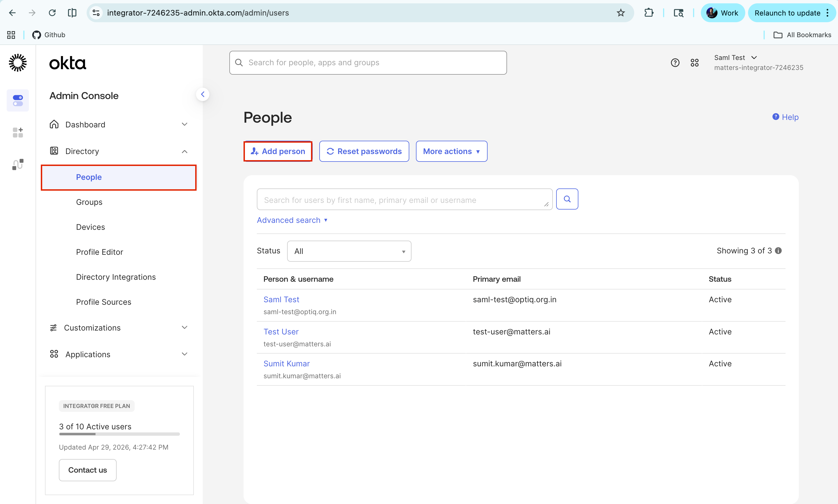Reload the page with the refresh icon
This screenshot has width=838, height=504.
pos(52,13)
